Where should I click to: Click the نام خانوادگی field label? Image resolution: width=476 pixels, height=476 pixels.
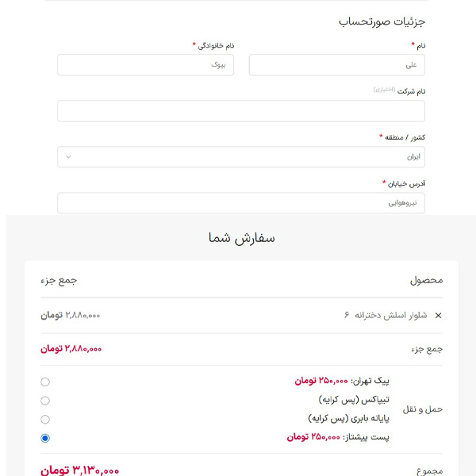pos(215,45)
